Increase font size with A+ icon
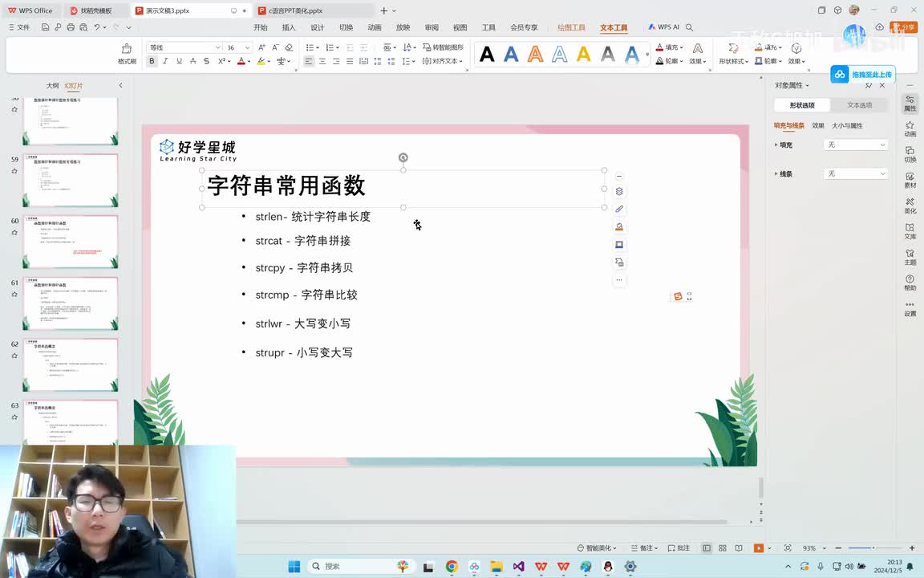Screen dimensions: 924x578 [x=261, y=47]
